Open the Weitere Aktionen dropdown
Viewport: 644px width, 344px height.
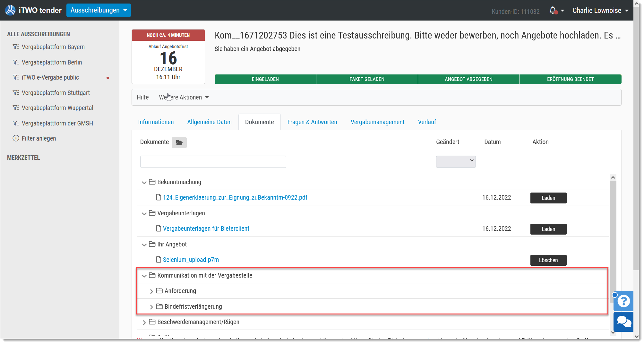[x=184, y=97]
